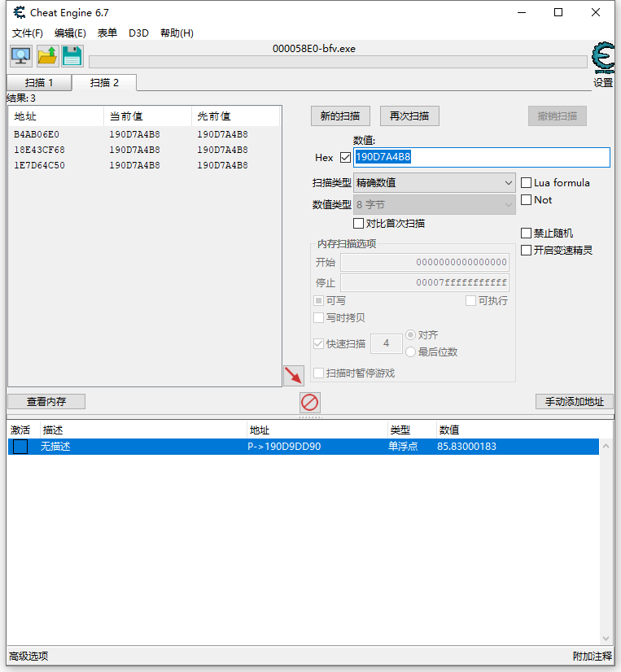Click the 停止 address field
Viewport: 621px width, 672px height.
tap(425, 283)
